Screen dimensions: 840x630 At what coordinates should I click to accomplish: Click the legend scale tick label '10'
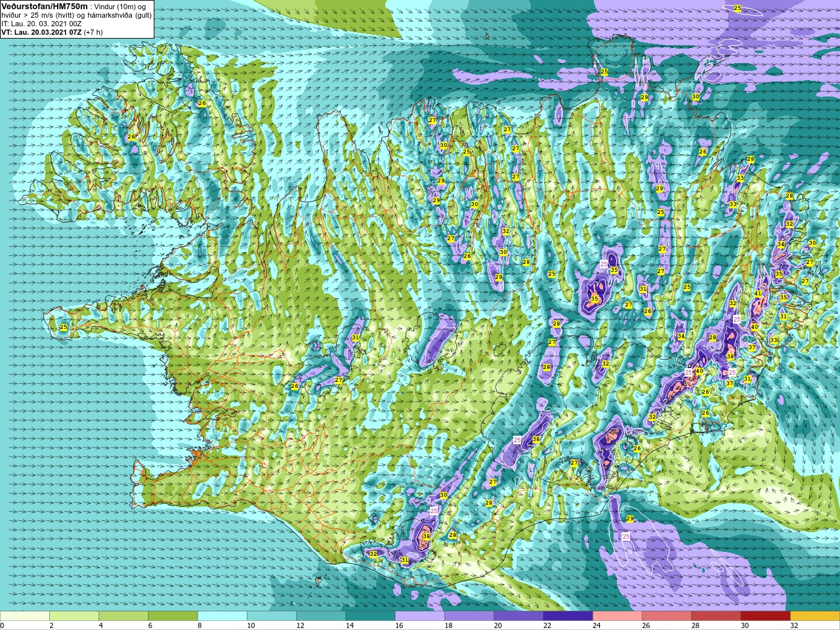click(x=251, y=625)
